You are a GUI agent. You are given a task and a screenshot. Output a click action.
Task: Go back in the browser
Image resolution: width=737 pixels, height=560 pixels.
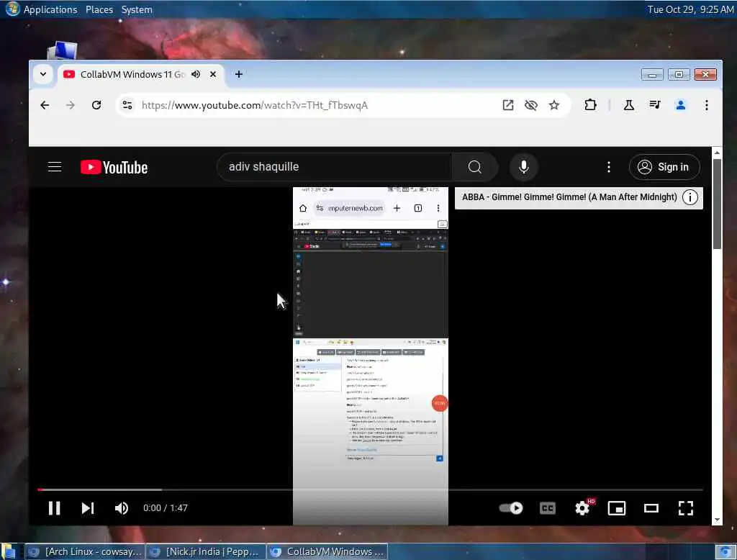tap(45, 105)
